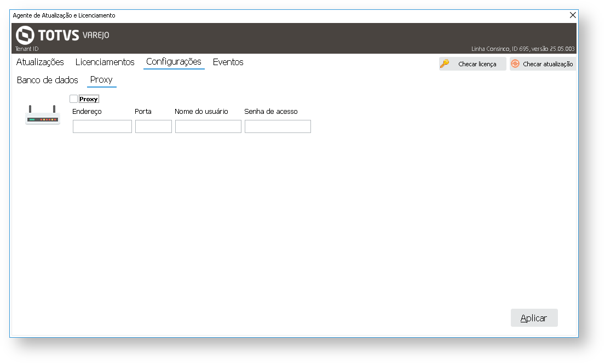Image resolution: width=605 pixels, height=364 pixels.
Task: Click the orange refresh update icon
Action: pos(515,63)
